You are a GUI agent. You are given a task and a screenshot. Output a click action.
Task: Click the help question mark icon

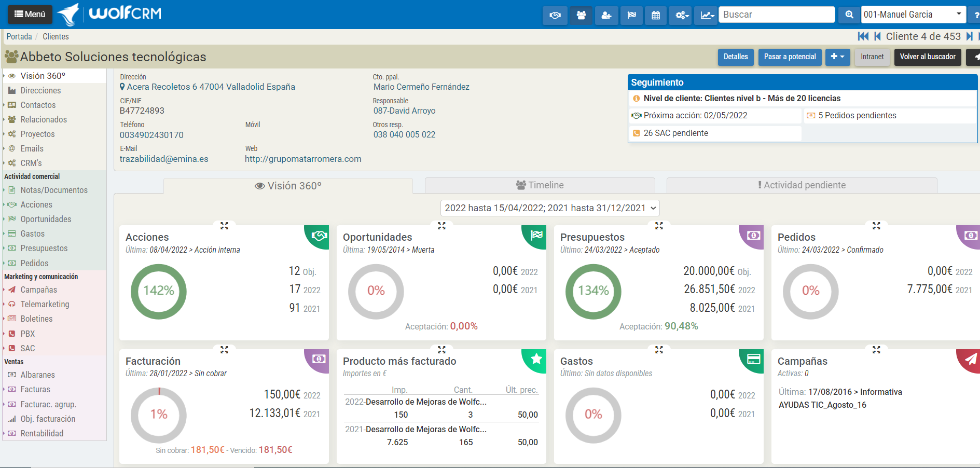point(976,15)
